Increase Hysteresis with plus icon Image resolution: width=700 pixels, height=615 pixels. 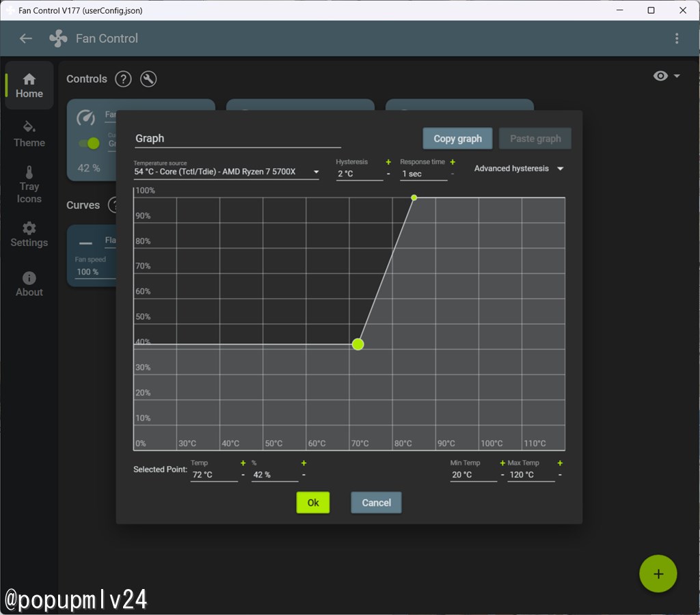pyautogui.click(x=388, y=162)
